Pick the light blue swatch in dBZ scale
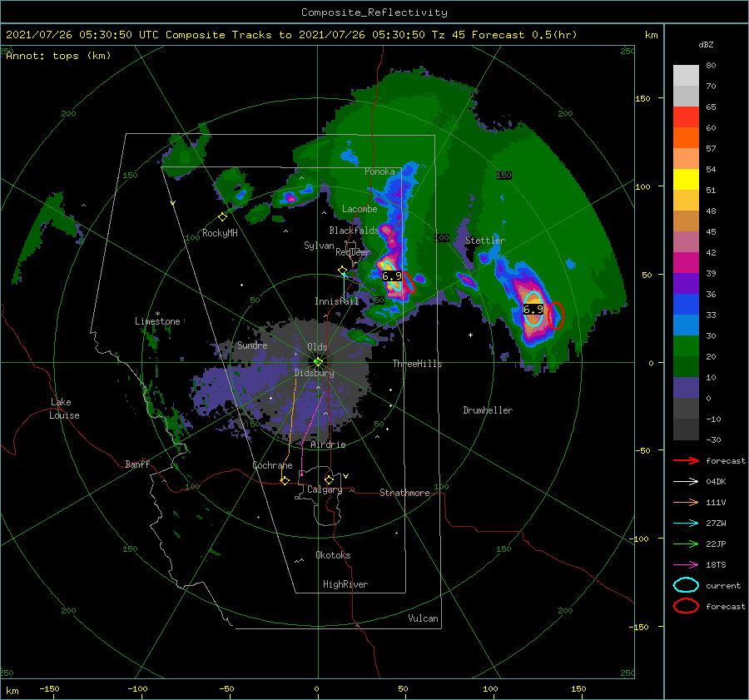 [686, 325]
